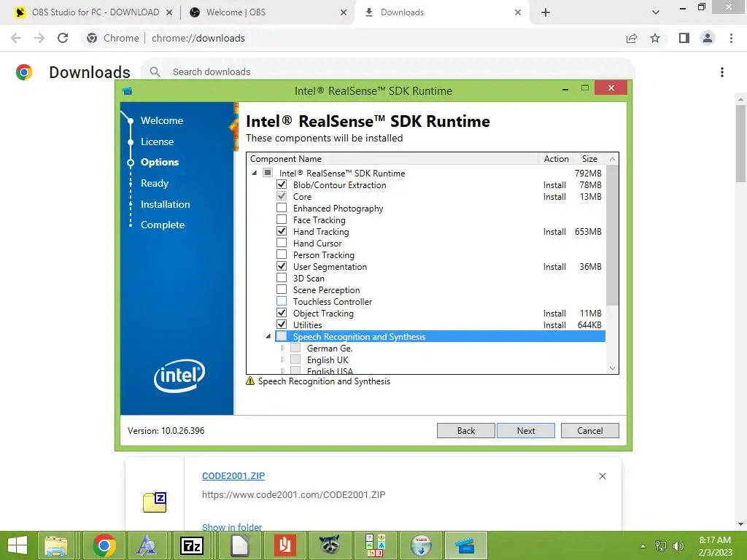Uncheck Object Tracking component
The height and width of the screenshot is (560, 747).
point(282,313)
